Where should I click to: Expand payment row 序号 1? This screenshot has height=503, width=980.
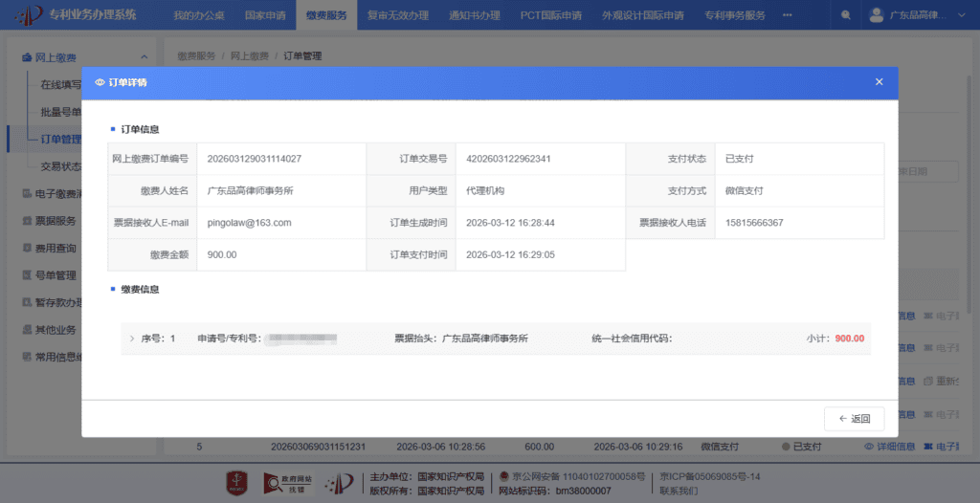click(131, 338)
